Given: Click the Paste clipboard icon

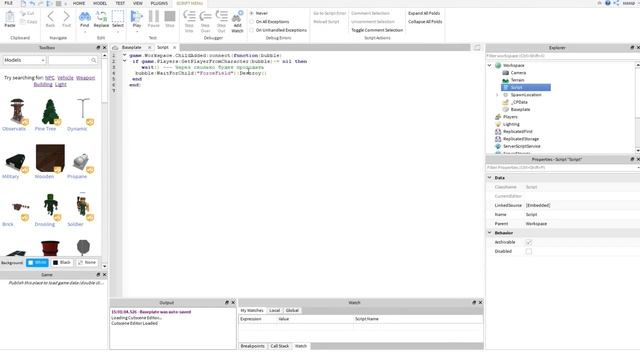Looking at the screenshot, I should pyautogui.click(x=10, y=17).
